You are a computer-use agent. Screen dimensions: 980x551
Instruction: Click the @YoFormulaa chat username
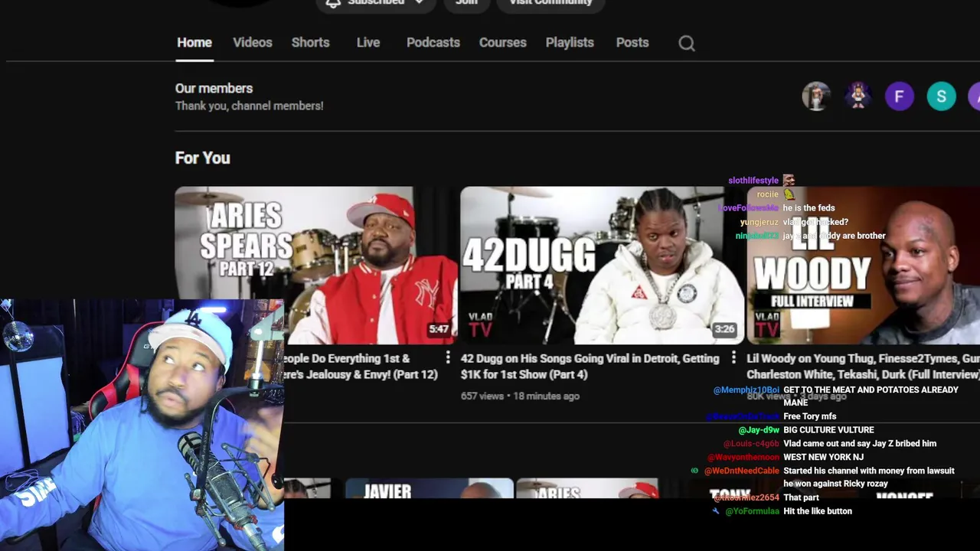752,511
